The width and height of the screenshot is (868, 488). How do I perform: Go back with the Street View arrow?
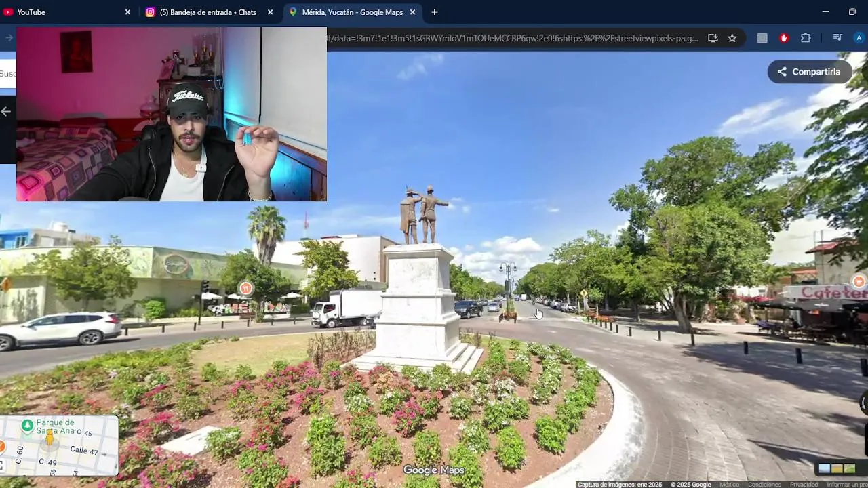(x=6, y=111)
